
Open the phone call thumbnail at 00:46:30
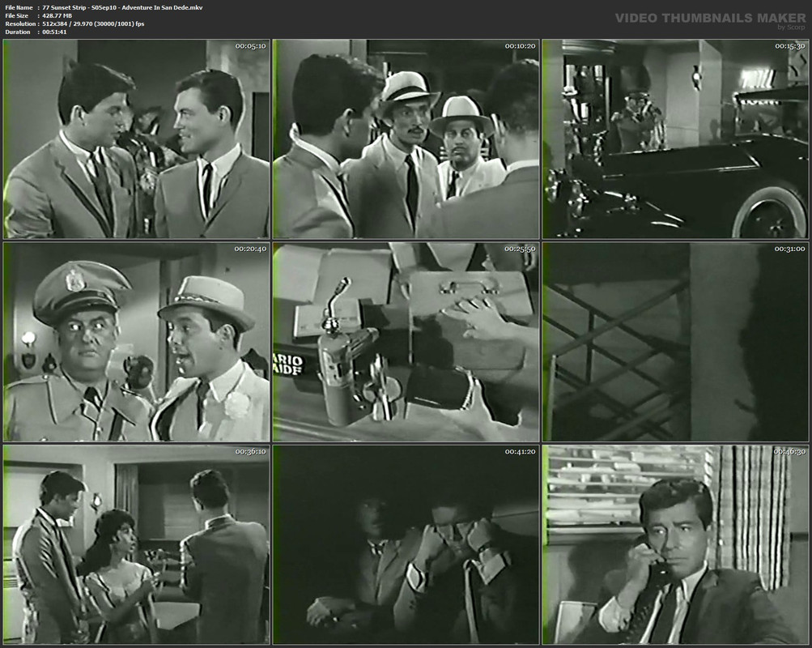click(x=675, y=545)
